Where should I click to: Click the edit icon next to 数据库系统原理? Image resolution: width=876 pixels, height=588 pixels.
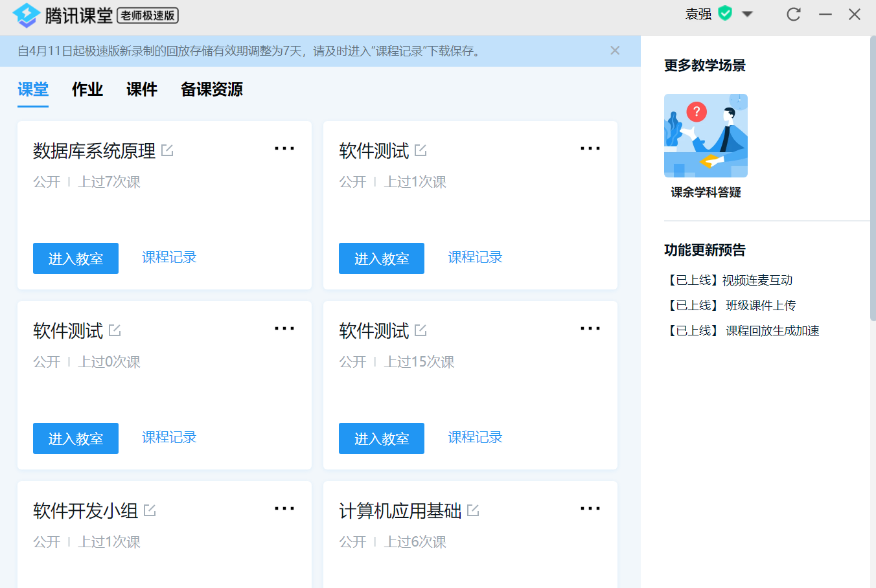click(167, 151)
